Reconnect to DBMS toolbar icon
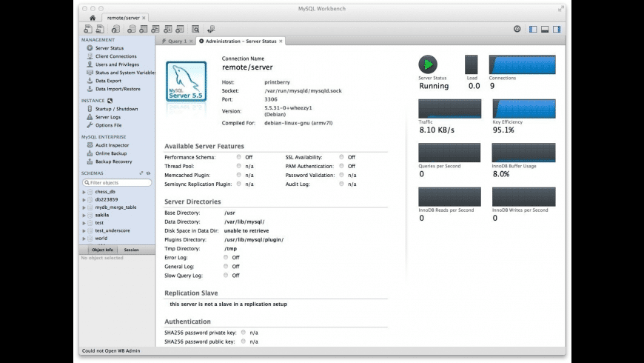 (x=211, y=29)
